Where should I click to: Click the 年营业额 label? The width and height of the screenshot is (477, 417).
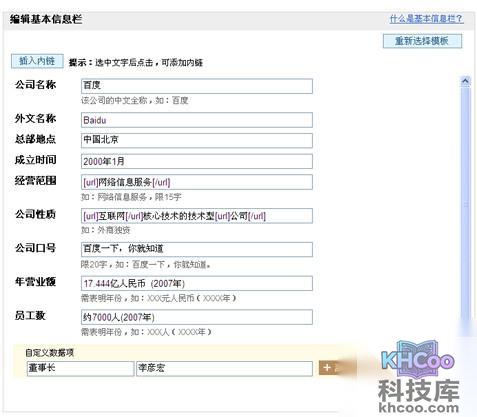point(35,282)
